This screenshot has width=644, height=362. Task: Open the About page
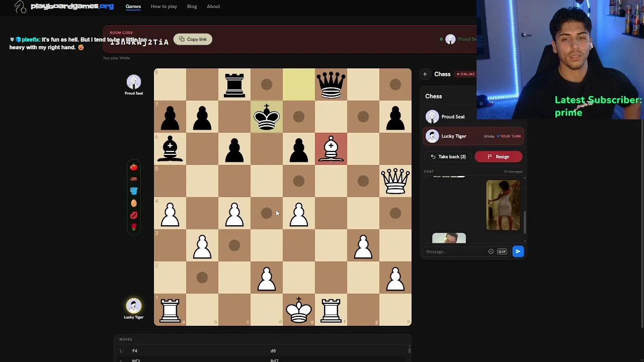click(x=213, y=7)
